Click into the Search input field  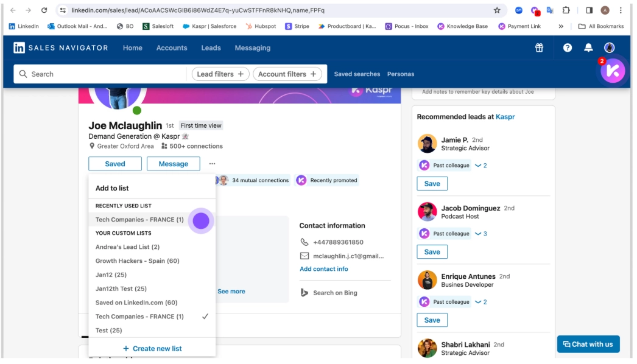100,74
